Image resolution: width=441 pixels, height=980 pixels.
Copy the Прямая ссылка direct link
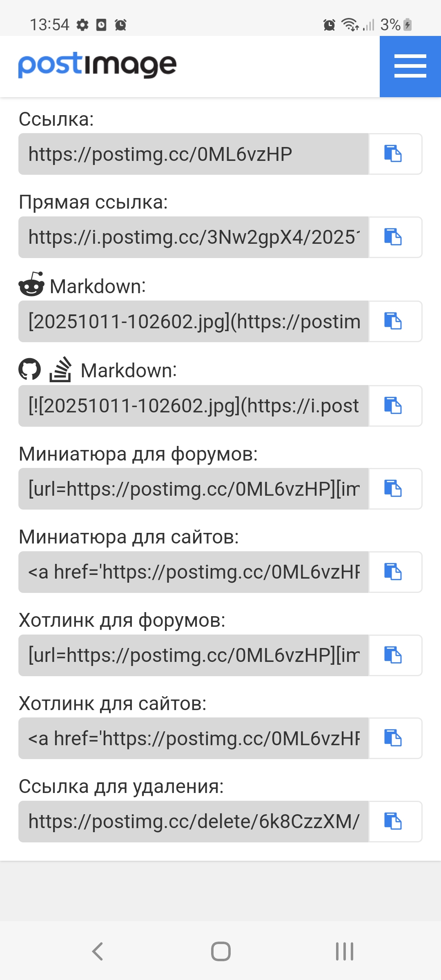[x=395, y=237]
